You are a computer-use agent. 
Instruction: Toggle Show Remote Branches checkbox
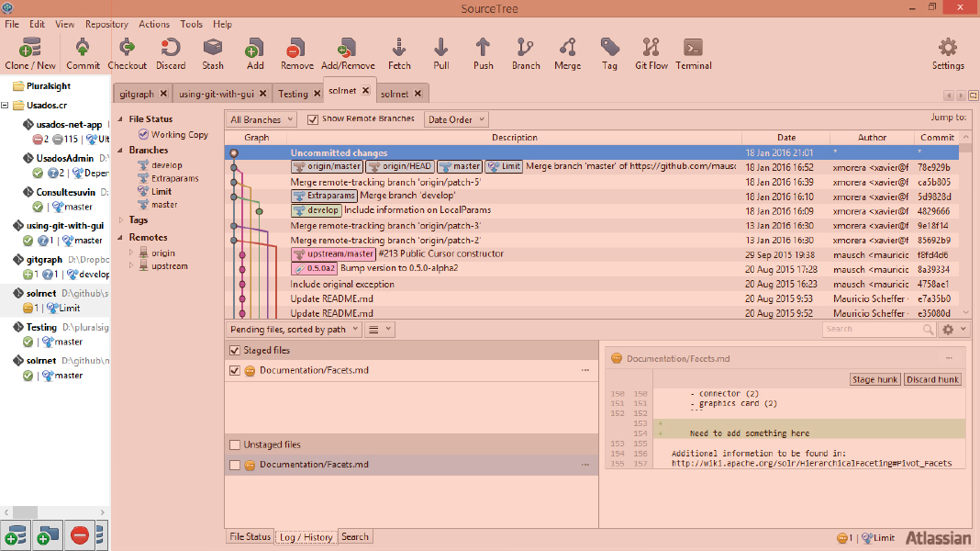point(313,119)
